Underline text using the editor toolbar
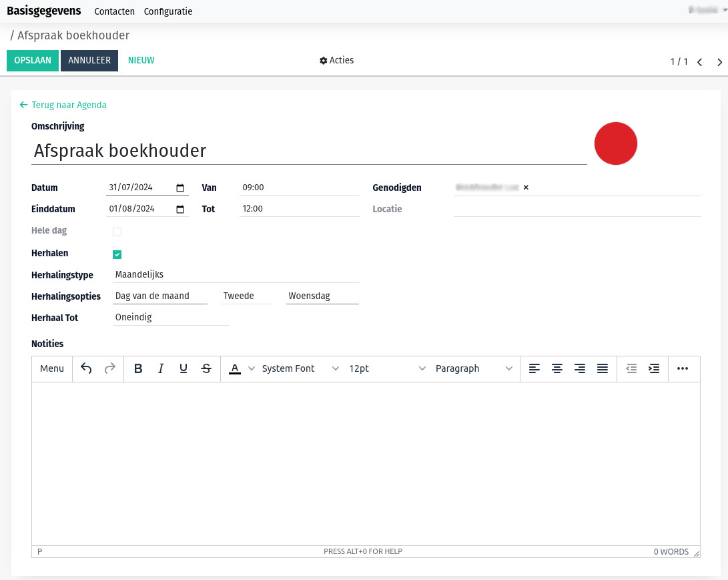This screenshot has height=580, width=728. 183,368
